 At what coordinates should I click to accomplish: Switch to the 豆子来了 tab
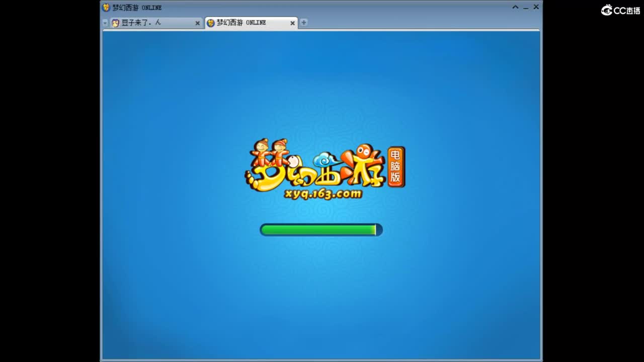(x=156, y=23)
